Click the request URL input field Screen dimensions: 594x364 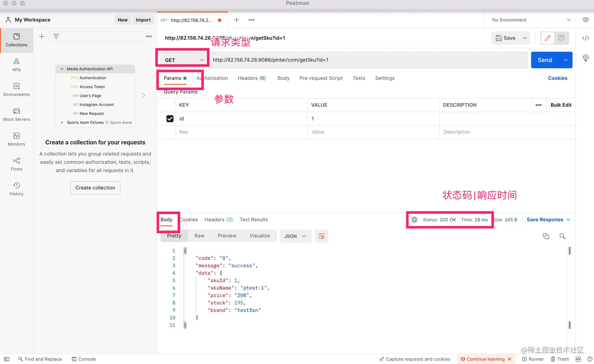click(x=368, y=60)
